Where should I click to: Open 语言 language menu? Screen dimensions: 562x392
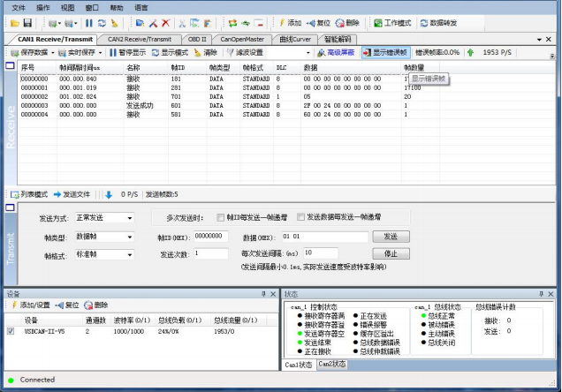pos(140,8)
